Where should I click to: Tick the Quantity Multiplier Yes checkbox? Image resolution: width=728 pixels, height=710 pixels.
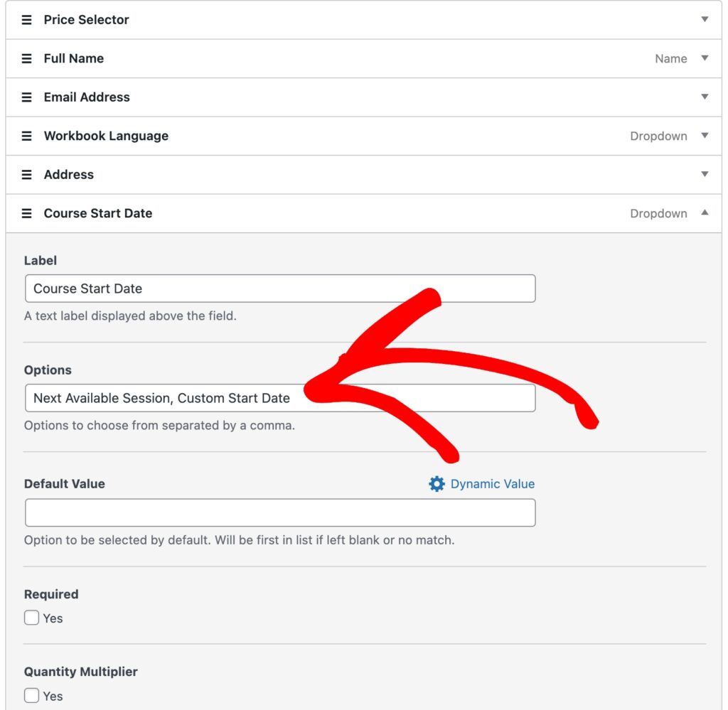click(x=32, y=696)
